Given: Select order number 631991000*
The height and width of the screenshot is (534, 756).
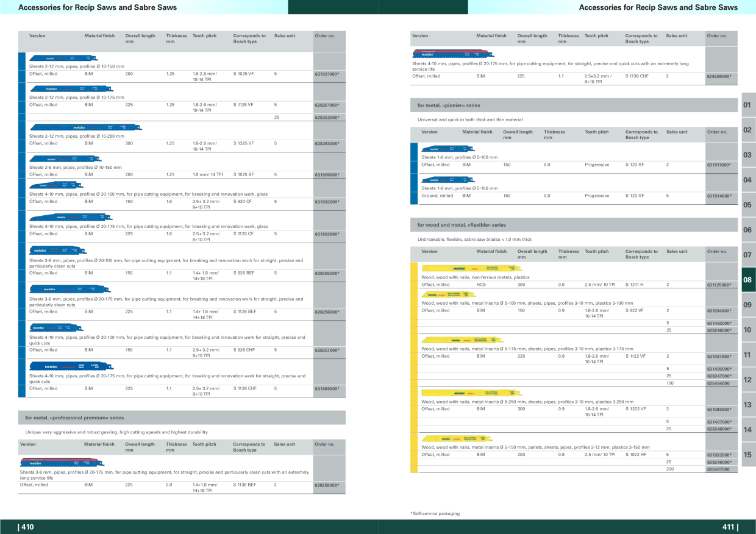Looking at the screenshot, I should 327,74.
